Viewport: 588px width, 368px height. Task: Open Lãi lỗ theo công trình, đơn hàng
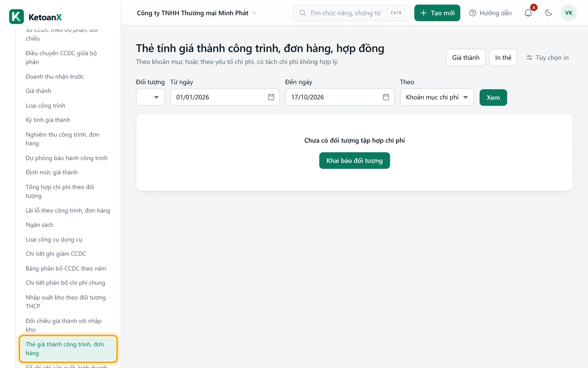[68, 210]
